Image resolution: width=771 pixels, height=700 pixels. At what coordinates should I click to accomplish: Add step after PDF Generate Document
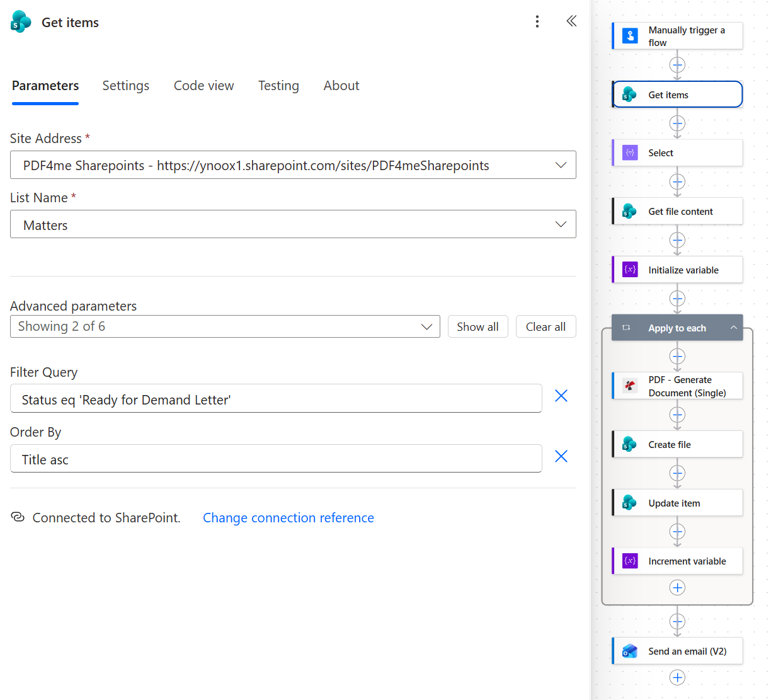(677, 415)
